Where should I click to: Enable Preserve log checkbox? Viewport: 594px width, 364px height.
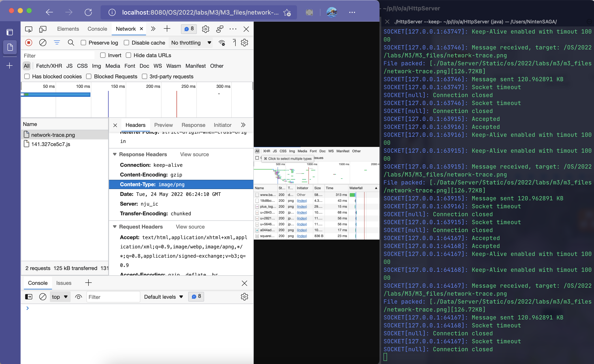(x=83, y=43)
